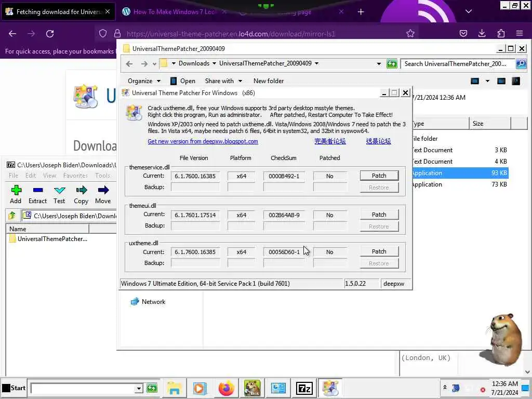Click the Start button

click(14, 388)
